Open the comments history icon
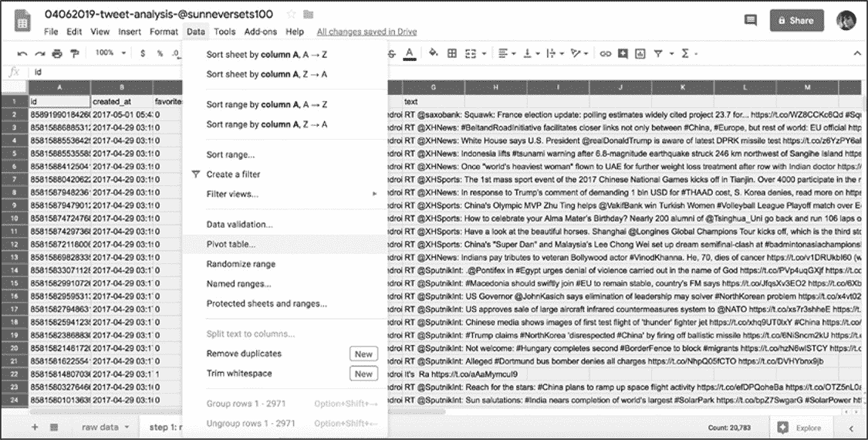Viewport: 868px width, 440px height. coord(749,21)
